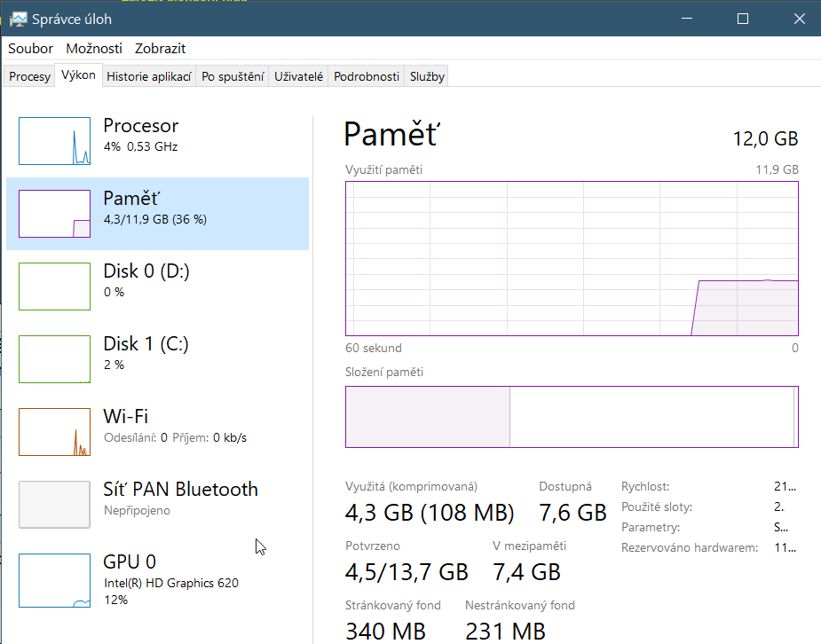Close the Správce úloh window
The width and height of the screenshot is (821, 644).
click(x=799, y=19)
